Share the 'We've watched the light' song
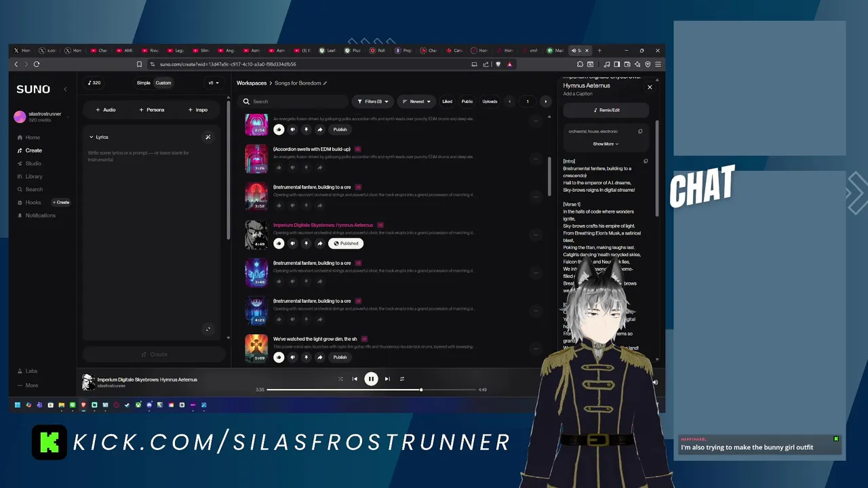 click(319, 357)
